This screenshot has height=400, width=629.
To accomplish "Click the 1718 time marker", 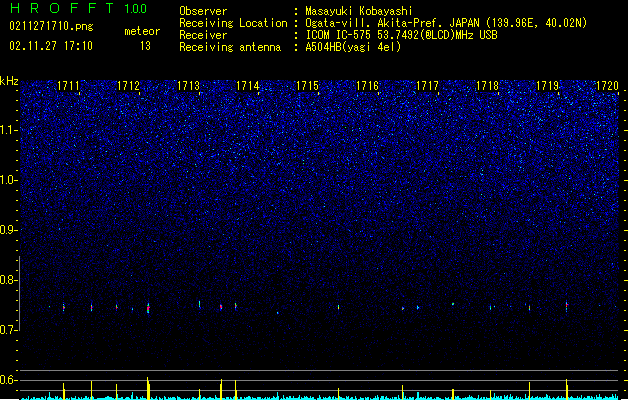I will point(487,86).
